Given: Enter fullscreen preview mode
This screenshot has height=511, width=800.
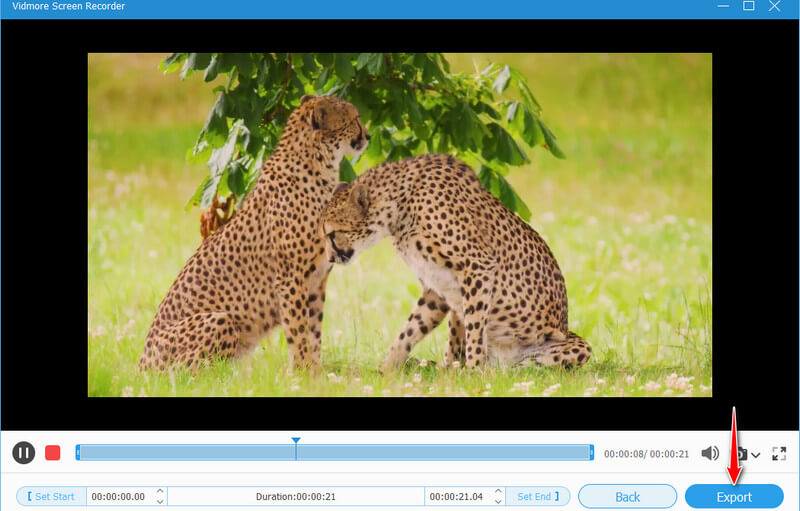Looking at the screenshot, I should [x=779, y=453].
